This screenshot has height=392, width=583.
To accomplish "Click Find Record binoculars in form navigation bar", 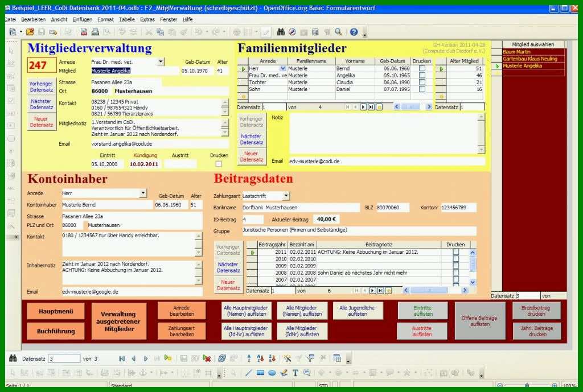I will 13,358.
